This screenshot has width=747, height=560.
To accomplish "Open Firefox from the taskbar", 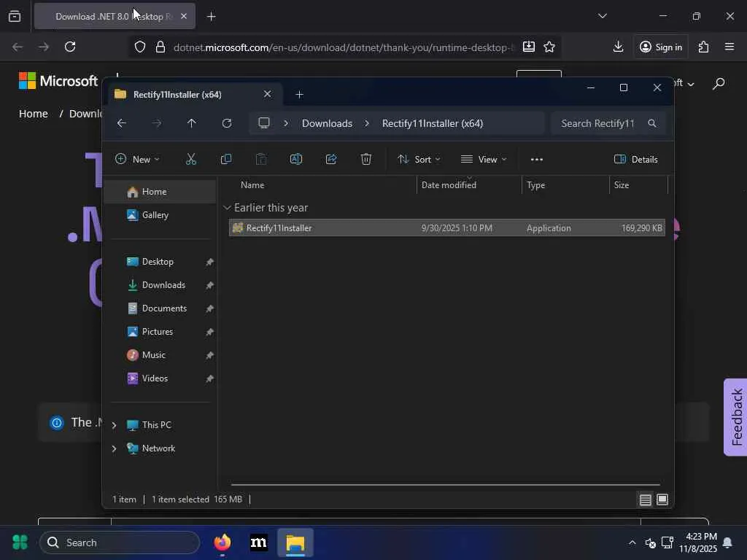I will click(x=222, y=542).
